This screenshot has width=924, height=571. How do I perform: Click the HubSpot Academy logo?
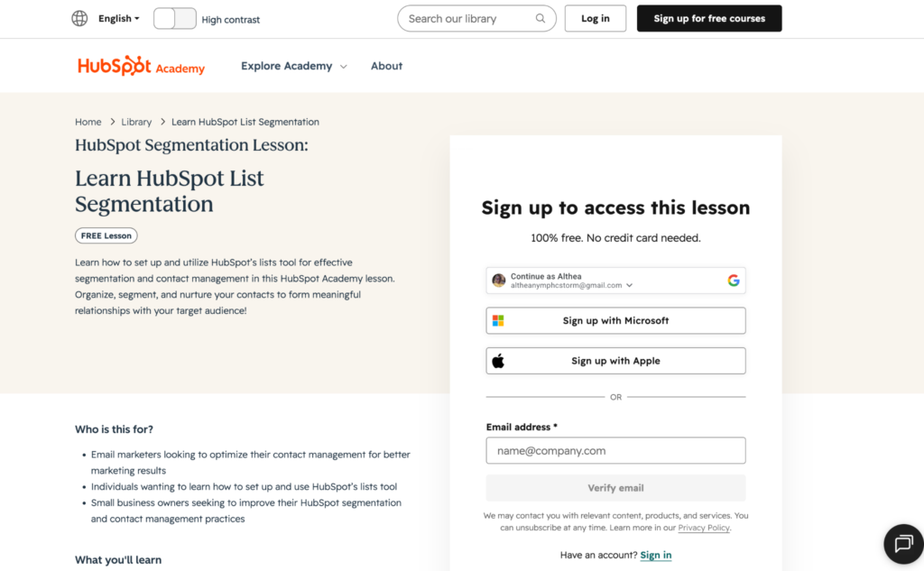click(141, 66)
